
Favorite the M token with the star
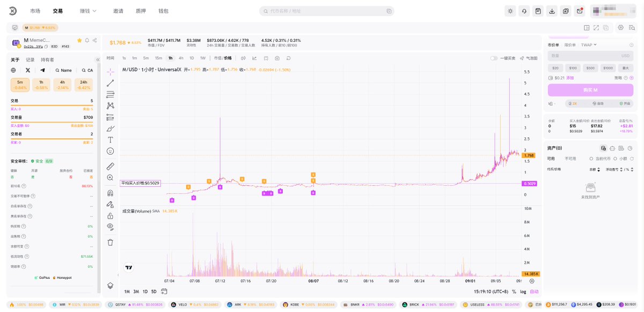tap(79, 40)
